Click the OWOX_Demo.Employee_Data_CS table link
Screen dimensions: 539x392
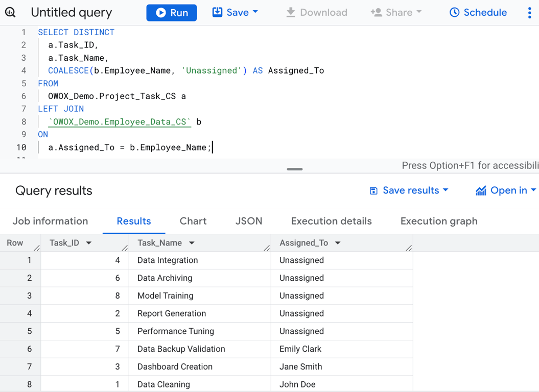(119, 121)
